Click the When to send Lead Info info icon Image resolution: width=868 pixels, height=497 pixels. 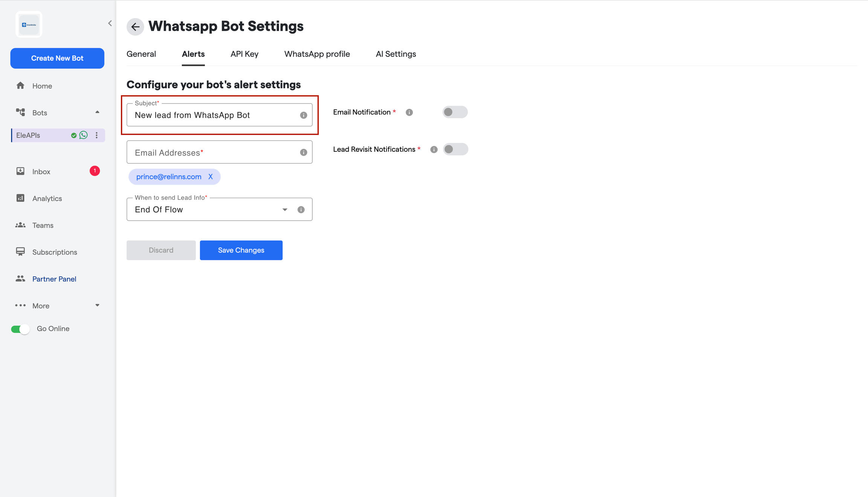point(301,210)
